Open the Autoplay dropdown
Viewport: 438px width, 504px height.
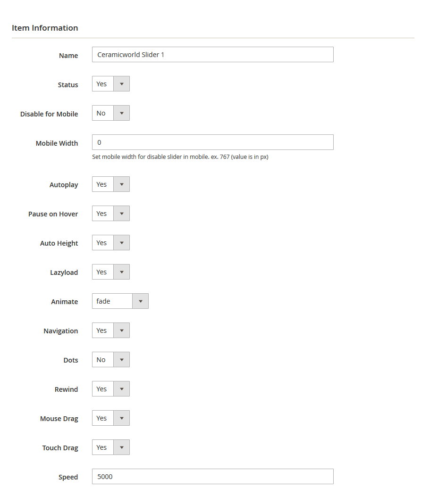pos(111,184)
